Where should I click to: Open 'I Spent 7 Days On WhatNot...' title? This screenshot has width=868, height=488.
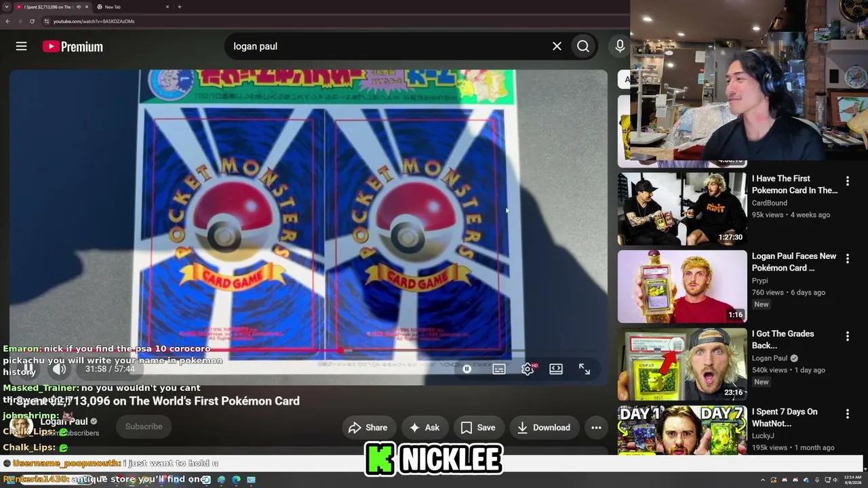pos(785,418)
